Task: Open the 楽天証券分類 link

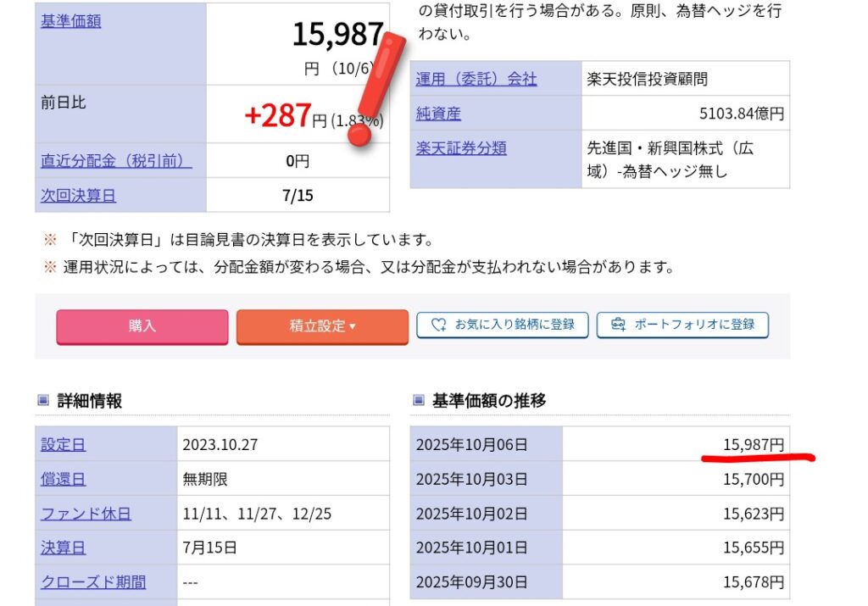Action: (461, 148)
